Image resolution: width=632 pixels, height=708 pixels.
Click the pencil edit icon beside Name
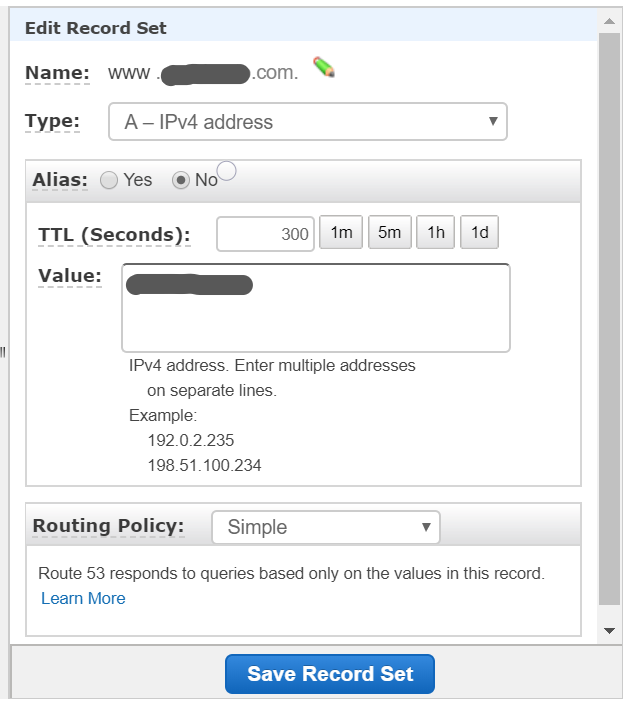coord(323,68)
